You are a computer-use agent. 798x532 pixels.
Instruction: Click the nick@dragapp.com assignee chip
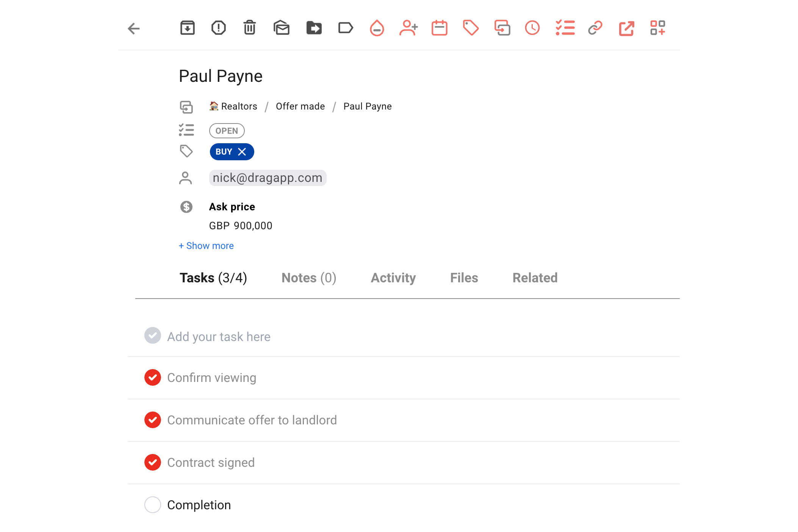pos(268,178)
